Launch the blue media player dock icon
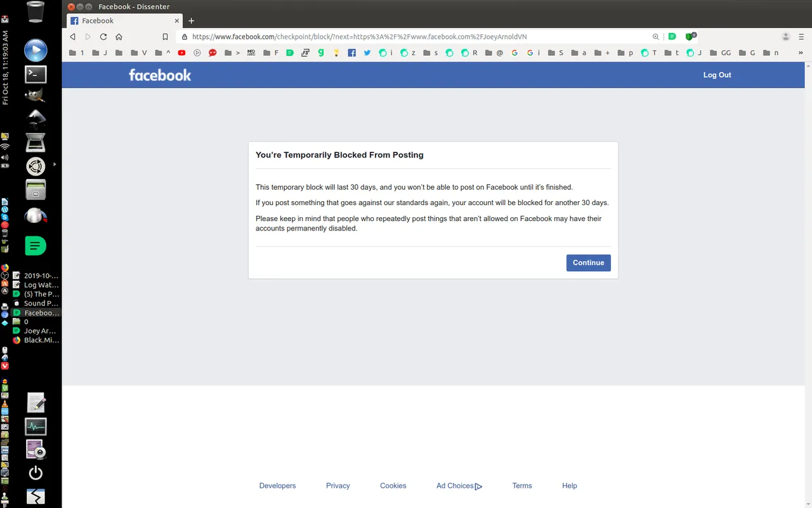Screen dimensions: 812x508 click(36, 50)
